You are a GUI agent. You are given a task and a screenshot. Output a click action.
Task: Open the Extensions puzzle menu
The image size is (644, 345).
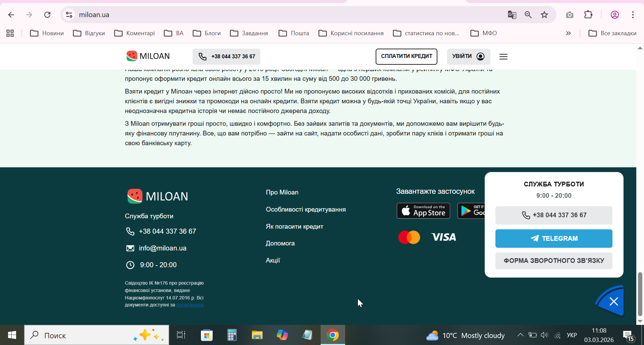click(588, 15)
